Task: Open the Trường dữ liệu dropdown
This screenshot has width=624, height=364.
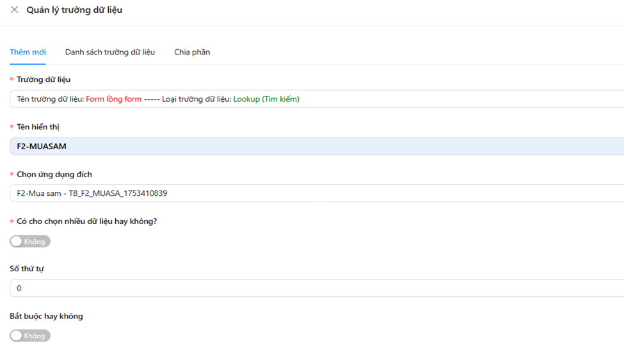Action: [384, 99]
